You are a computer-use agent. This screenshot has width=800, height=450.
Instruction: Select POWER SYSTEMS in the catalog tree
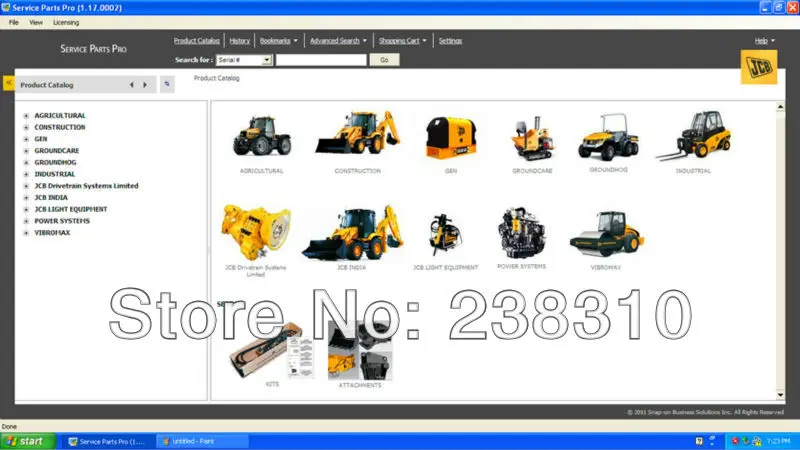tap(62, 221)
